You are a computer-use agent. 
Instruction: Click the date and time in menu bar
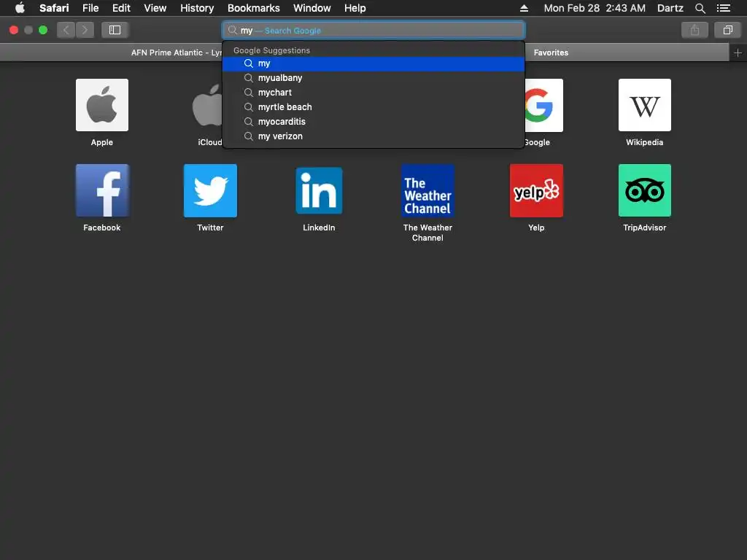click(595, 8)
